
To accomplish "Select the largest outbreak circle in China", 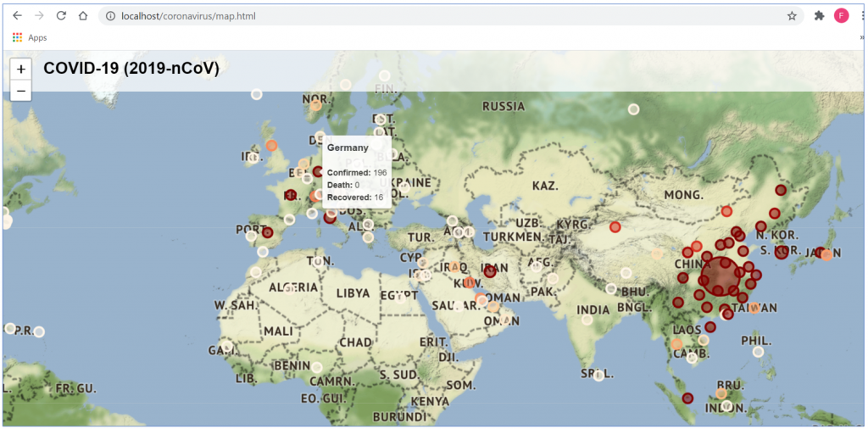I will click(719, 276).
